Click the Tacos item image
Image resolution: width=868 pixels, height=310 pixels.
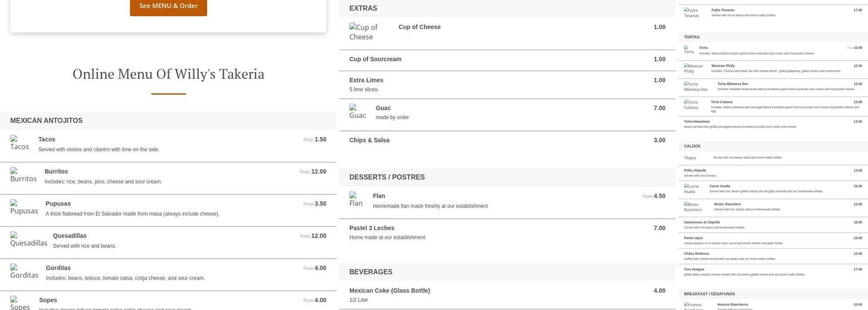(x=20, y=143)
